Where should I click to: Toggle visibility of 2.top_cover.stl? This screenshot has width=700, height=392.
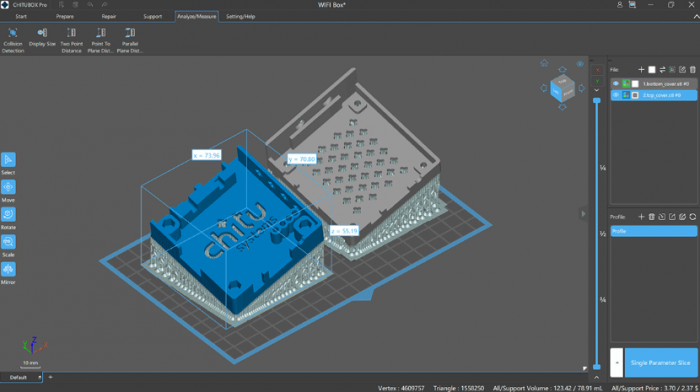click(x=616, y=95)
